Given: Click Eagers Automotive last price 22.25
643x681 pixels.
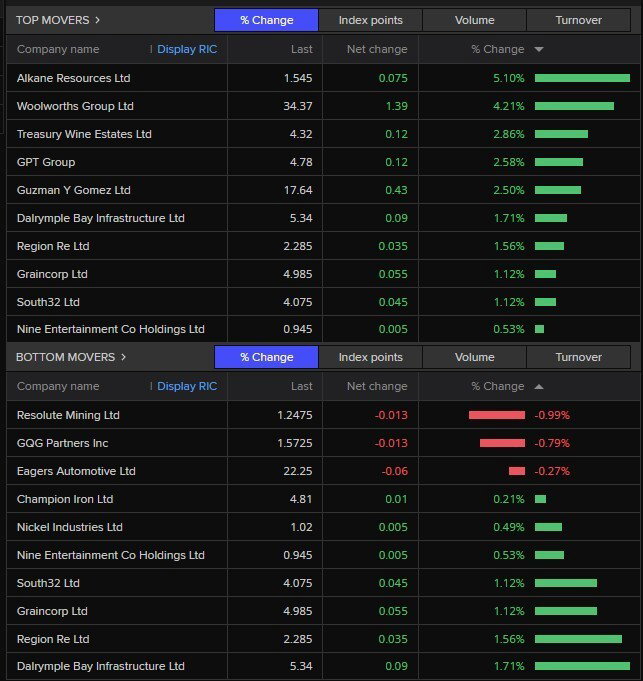Looking at the screenshot, I should click(298, 471).
